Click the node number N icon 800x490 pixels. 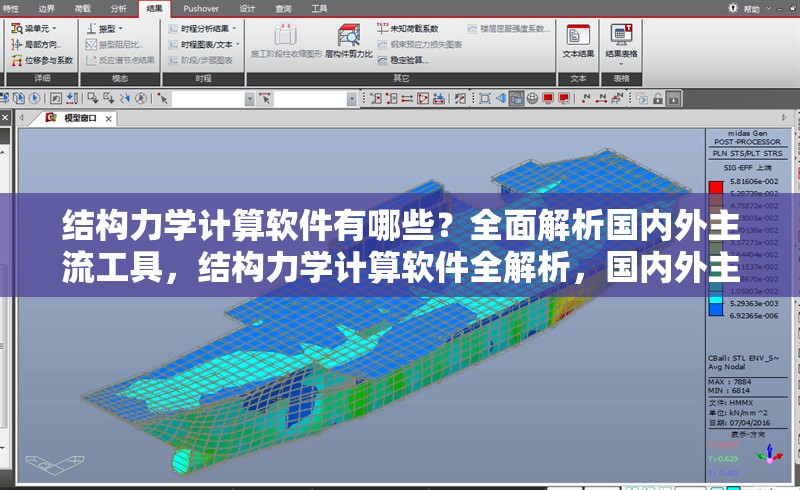pyautogui.click(x=586, y=98)
